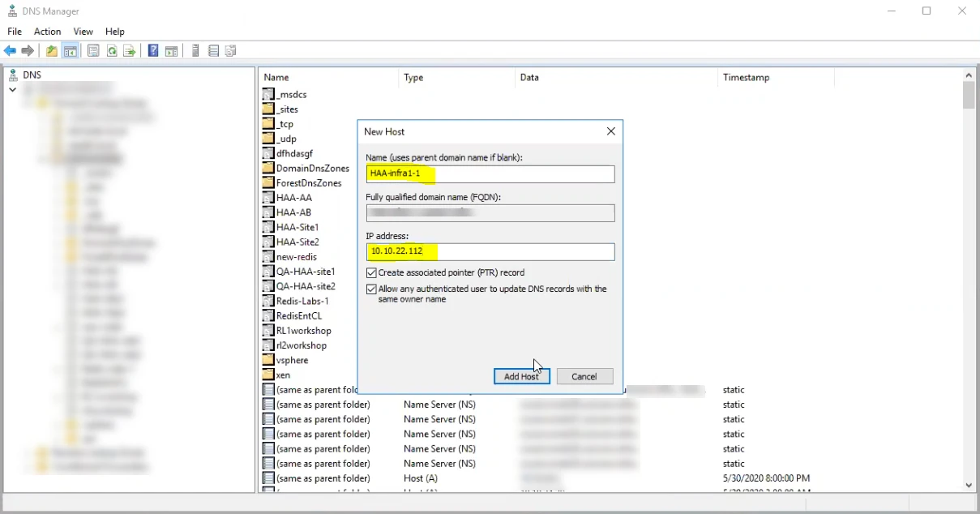Select the new-redis record
Screen dimensions: 980x514
click(289, 257)
